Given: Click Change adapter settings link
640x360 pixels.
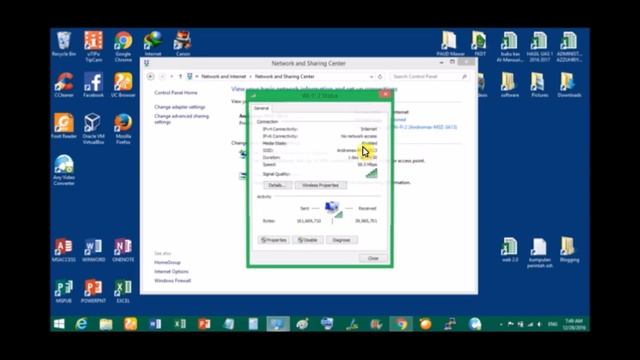Looking at the screenshot, I should [180, 107].
